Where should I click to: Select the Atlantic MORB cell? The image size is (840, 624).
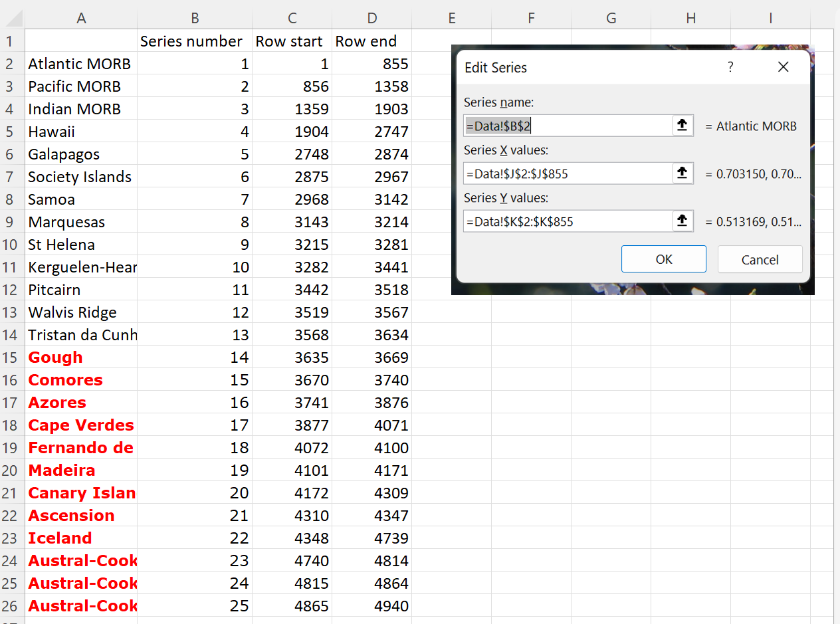81,64
